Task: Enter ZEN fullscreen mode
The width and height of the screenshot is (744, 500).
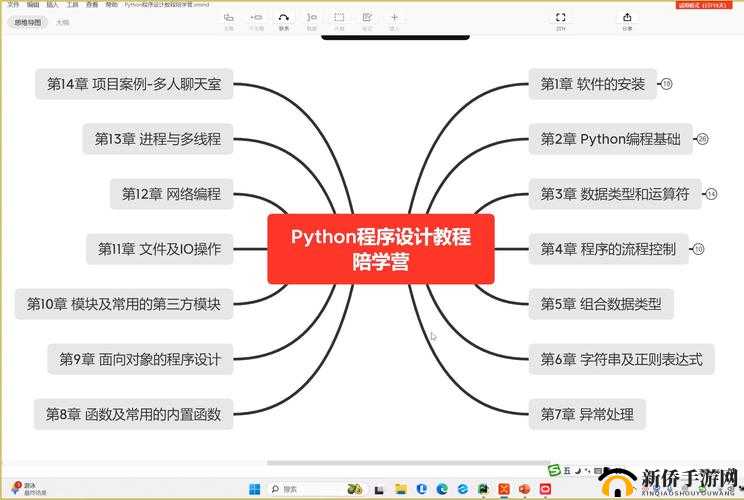Action: tap(560, 18)
